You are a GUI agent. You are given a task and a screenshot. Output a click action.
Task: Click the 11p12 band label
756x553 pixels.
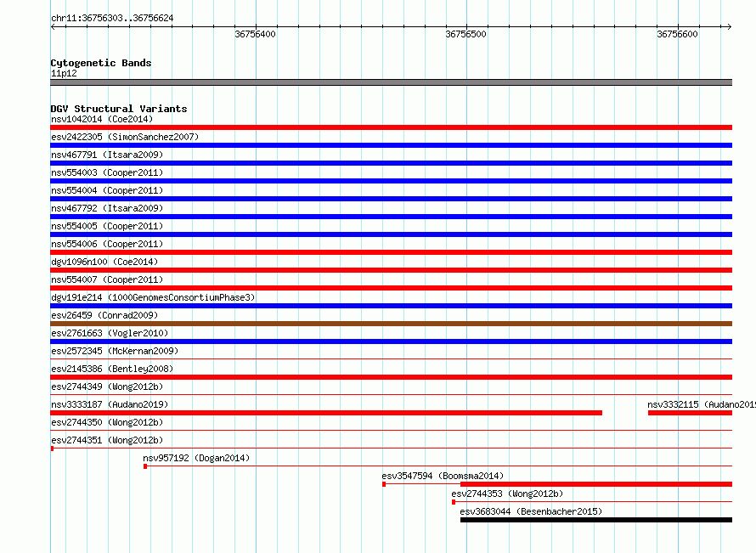pos(64,73)
